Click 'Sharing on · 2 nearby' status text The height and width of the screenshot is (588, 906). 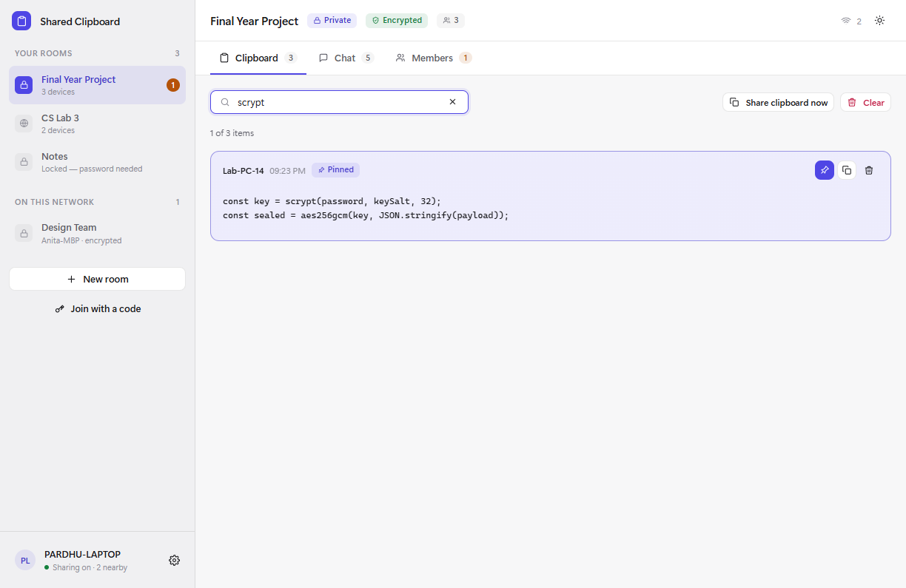coord(90,567)
